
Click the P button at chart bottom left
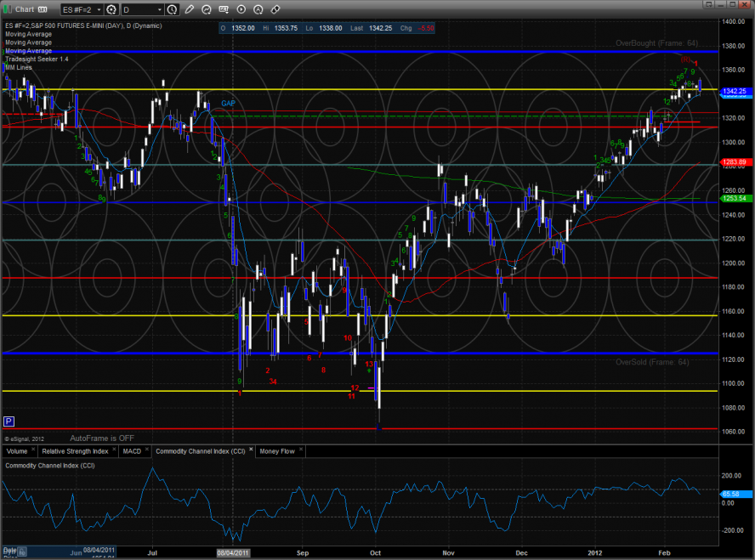(9, 422)
